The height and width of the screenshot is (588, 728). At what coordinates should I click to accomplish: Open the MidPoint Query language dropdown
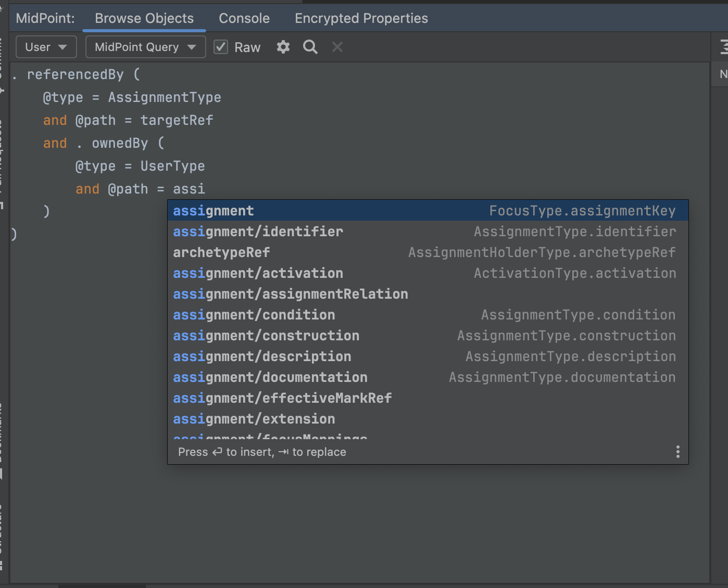pyautogui.click(x=145, y=47)
